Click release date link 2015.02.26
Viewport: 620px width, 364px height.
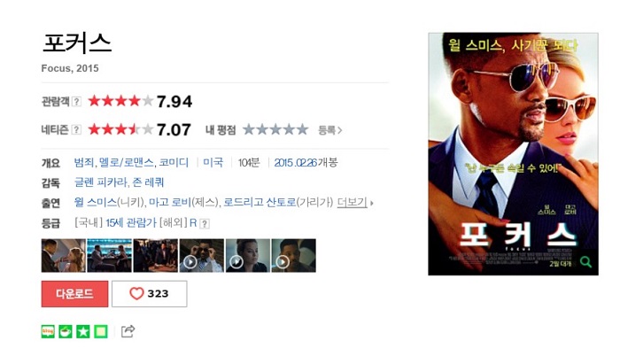point(295,162)
